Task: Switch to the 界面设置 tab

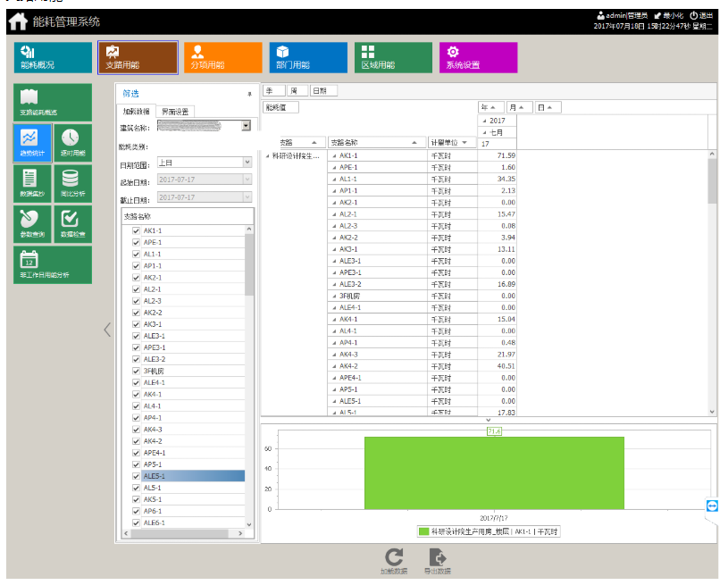Action: 175,112
